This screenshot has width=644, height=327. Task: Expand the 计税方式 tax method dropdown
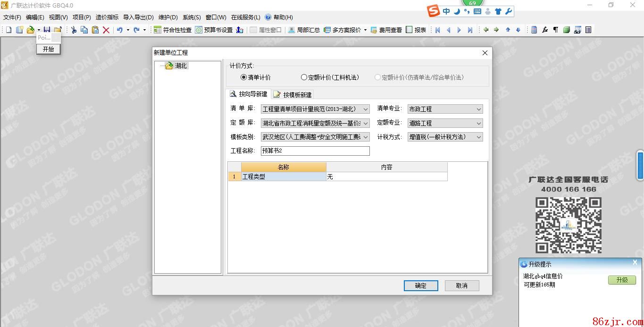(478, 137)
